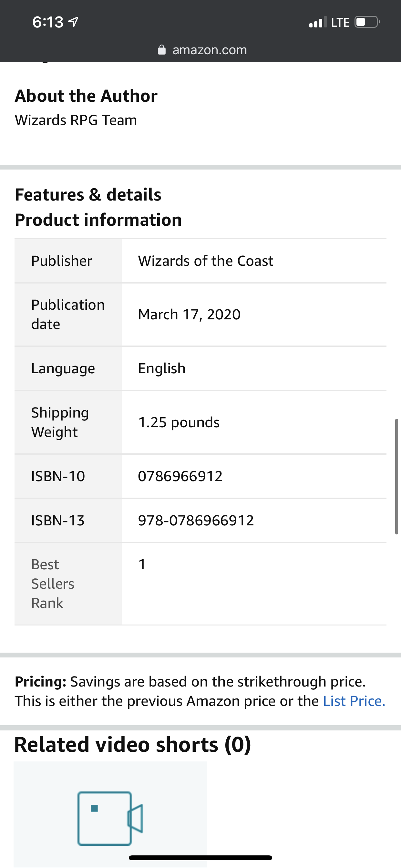The image size is (401, 868).
Task: Tap the March 17, 2020 publication date
Action: (x=189, y=315)
